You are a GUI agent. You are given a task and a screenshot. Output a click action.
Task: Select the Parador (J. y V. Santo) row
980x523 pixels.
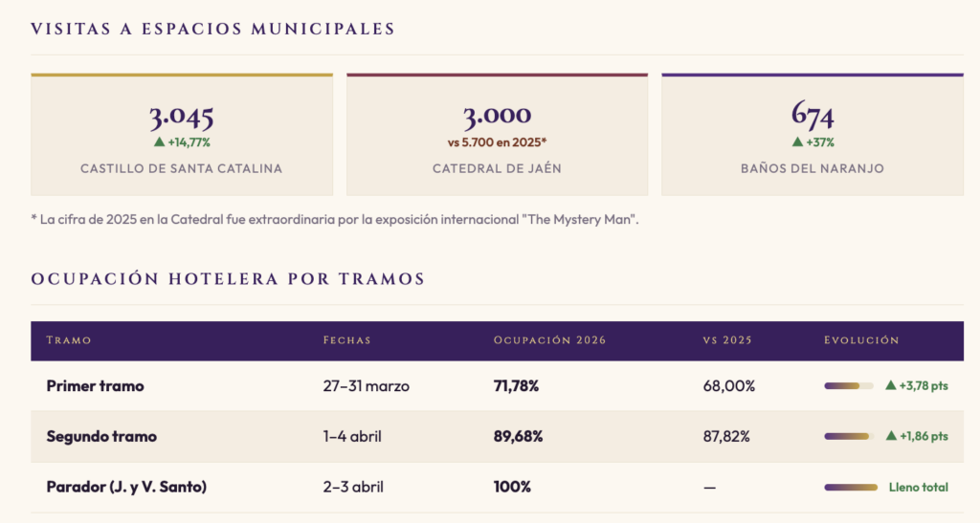[126, 487]
